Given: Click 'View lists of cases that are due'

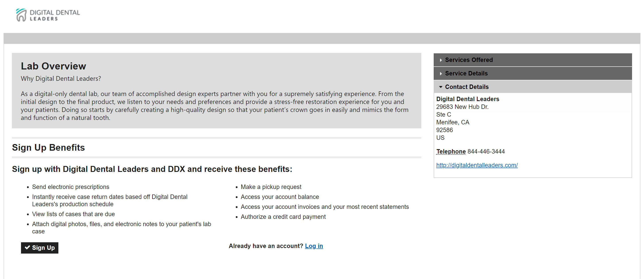Looking at the screenshot, I should tap(73, 214).
